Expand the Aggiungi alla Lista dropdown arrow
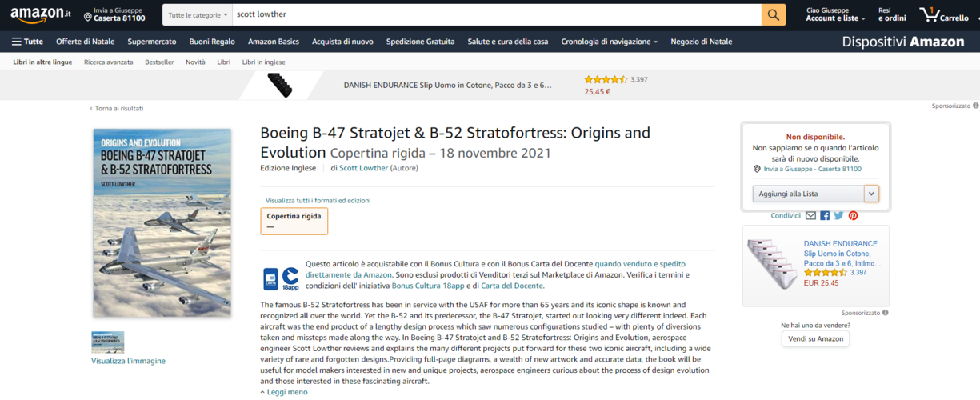The width and height of the screenshot is (980, 400). click(871, 194)
